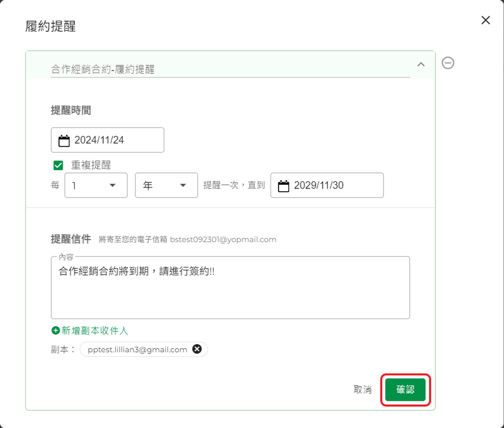The width and height of the screenshot is (504, 428).
Task: Click the pptest.lillian3@gmail.com recipient chip
Action: coord(144,349)
